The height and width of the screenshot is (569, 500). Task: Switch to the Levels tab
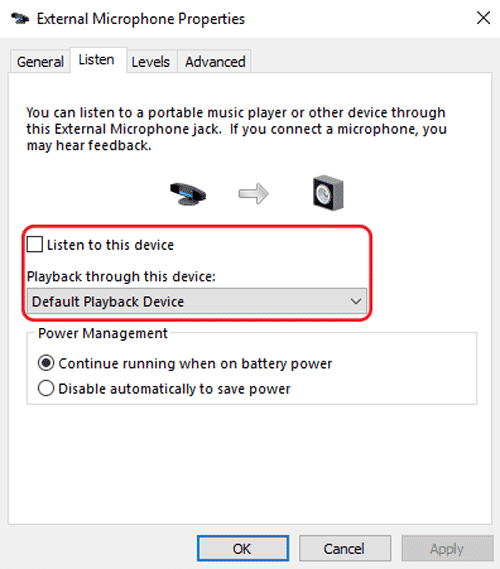151,62
